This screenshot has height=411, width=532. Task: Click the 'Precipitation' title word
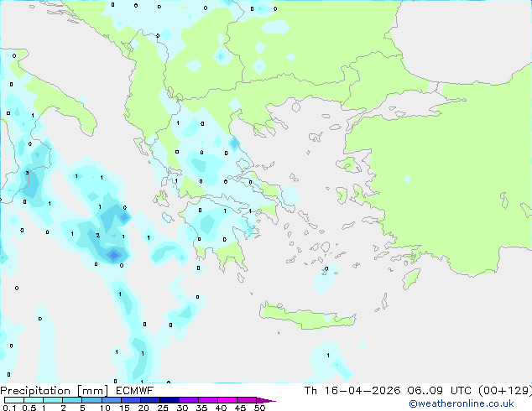tap(35, 391)
